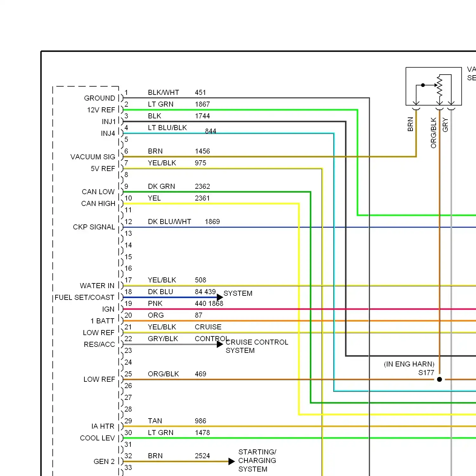Select circuit number 975
476x476 pixels.
click(200, 163)
